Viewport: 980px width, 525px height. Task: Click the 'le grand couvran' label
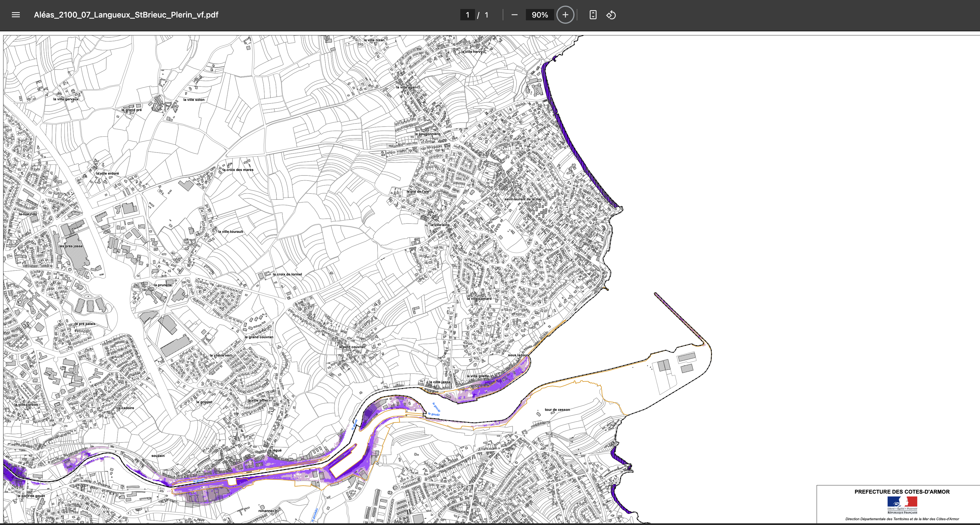259,337
